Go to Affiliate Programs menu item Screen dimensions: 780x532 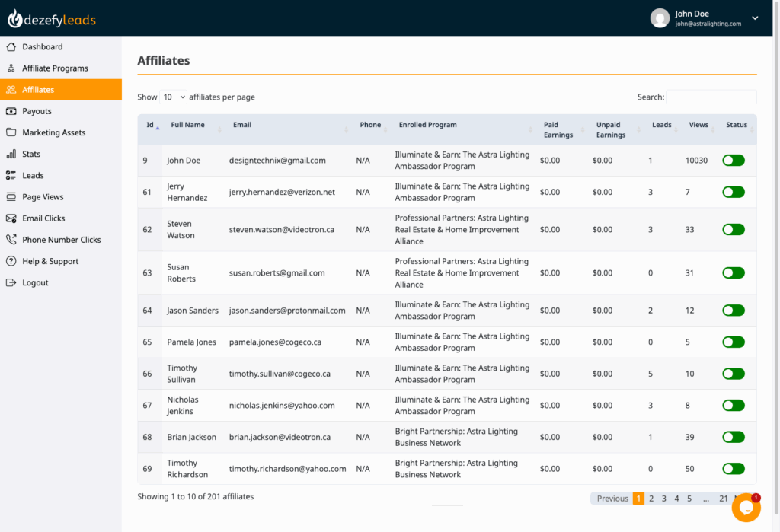point(61,68)
